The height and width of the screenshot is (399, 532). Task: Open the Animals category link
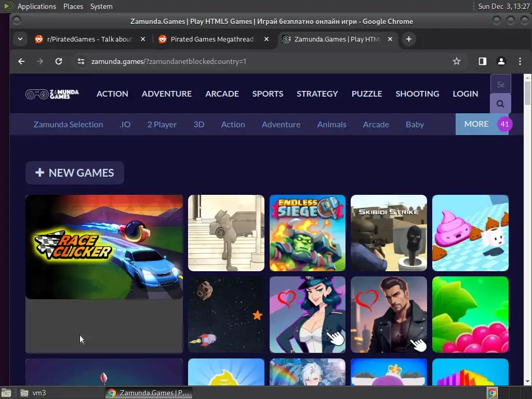point(332,125)
